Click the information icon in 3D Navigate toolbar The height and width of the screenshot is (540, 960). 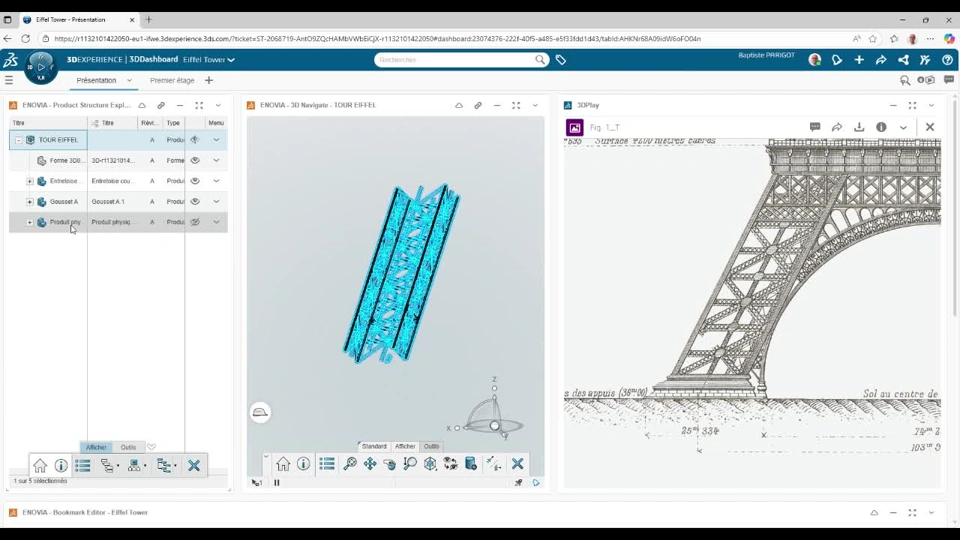coord(304,464)
